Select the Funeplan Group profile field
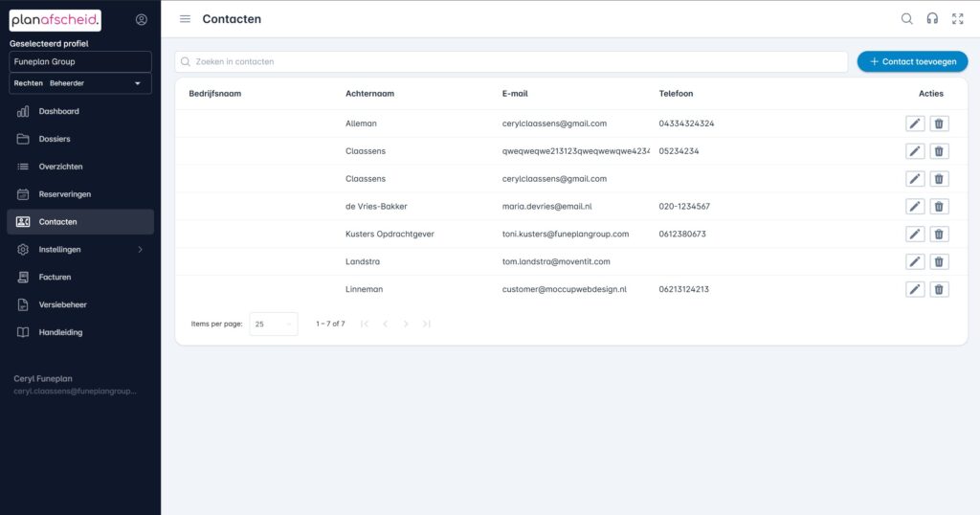Viewport: 980px width, 515px height. (80, 62)
